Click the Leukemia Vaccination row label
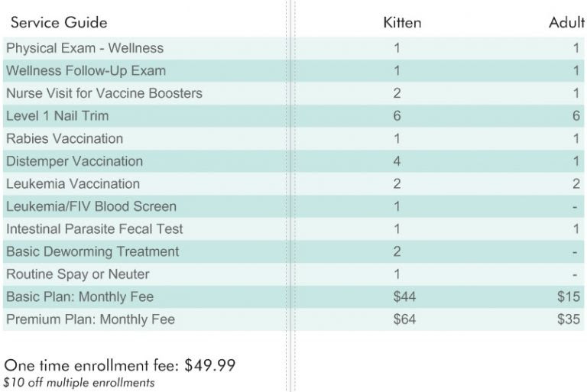The image size is (587, 392). coord(73,184)
